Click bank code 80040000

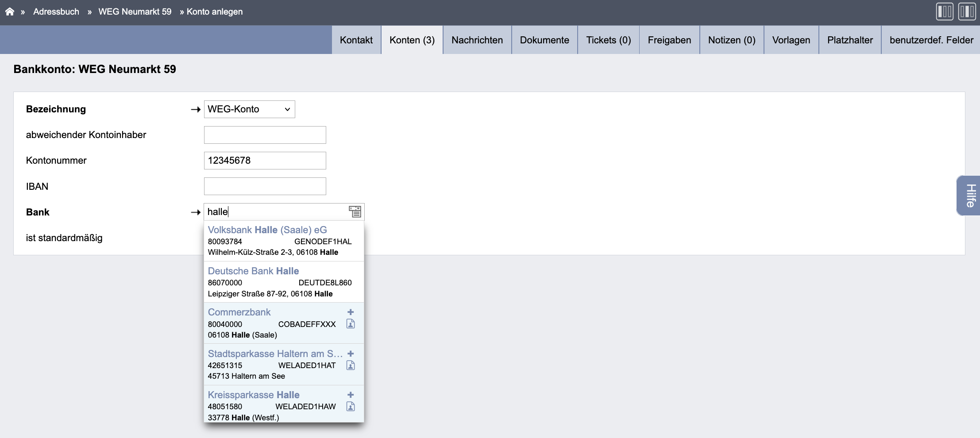(x=225, y=324)
